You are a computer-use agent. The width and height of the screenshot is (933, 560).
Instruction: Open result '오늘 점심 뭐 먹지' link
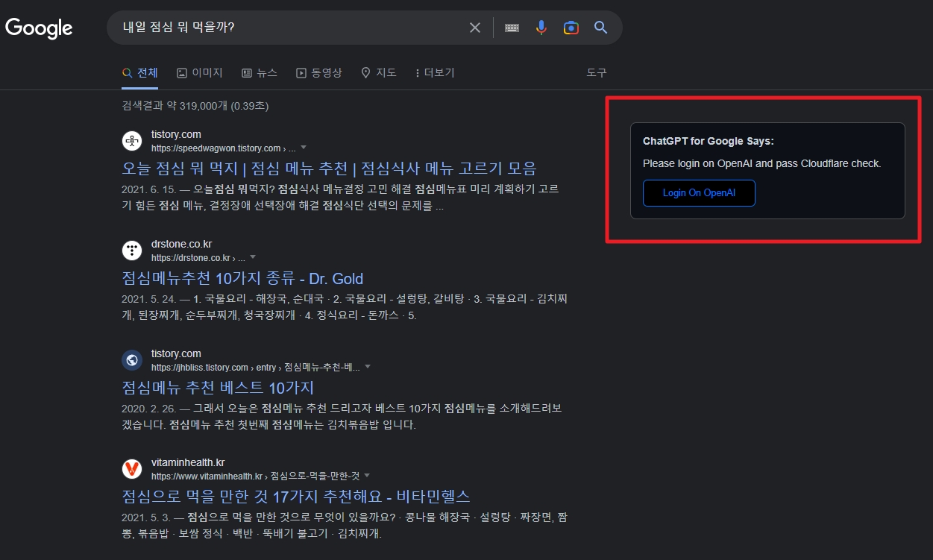point(329,168)
